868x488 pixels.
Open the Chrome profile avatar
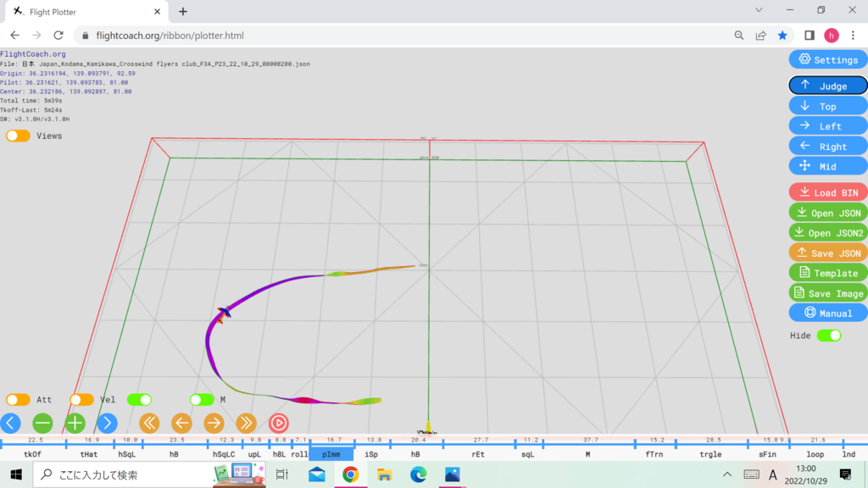pyautogui.click(x=832, y=36)
